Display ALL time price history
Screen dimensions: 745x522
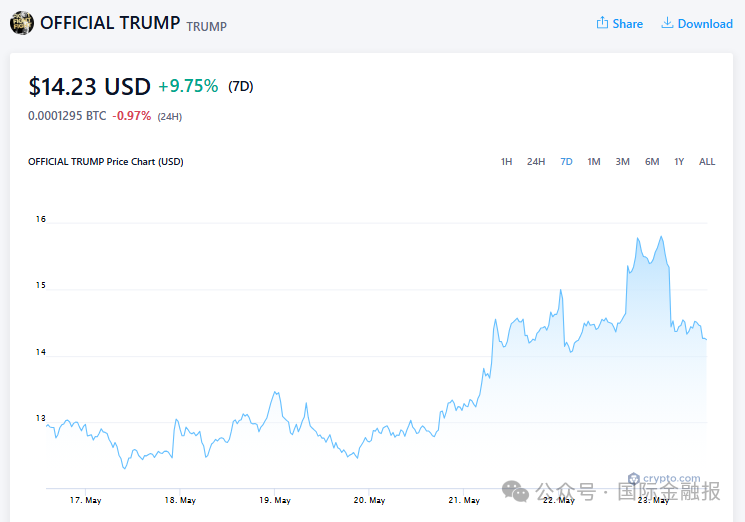coord(707,162)
